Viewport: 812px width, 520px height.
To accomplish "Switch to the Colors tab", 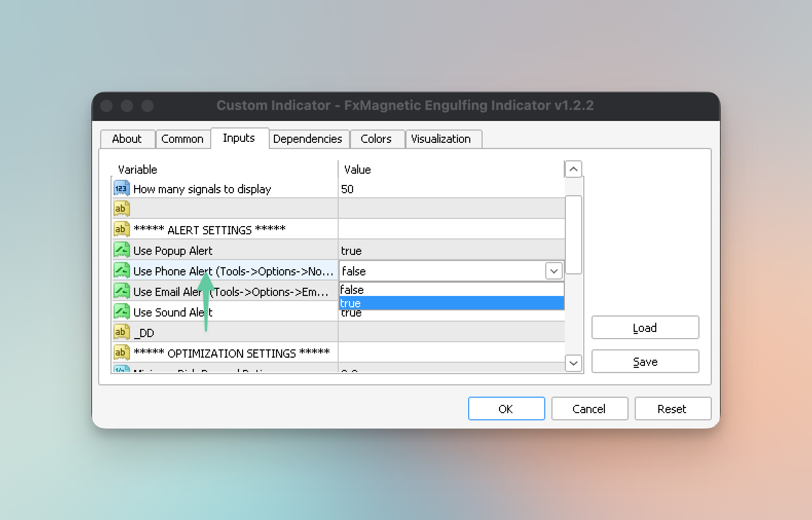I will pyautogui.click(x=376, y=139).
